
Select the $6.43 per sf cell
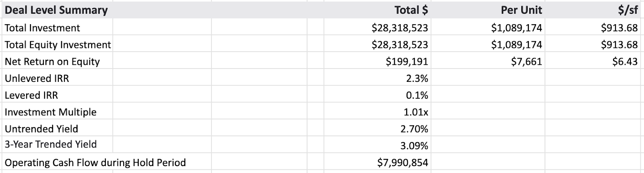point(592,61)
